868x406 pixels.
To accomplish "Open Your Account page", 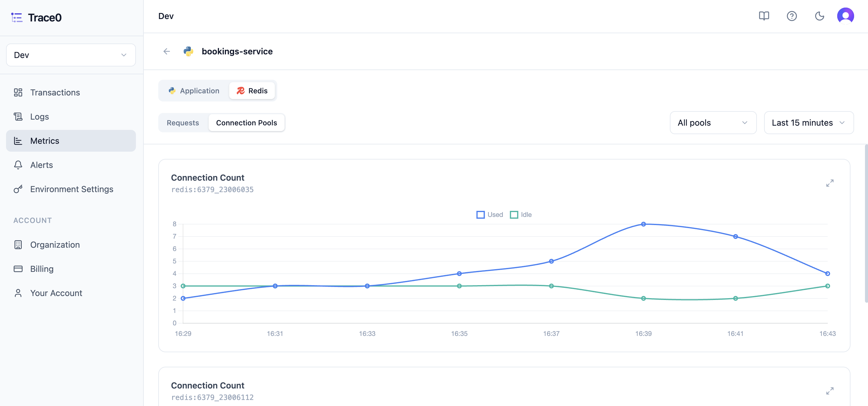I will (x=71, y=293).
